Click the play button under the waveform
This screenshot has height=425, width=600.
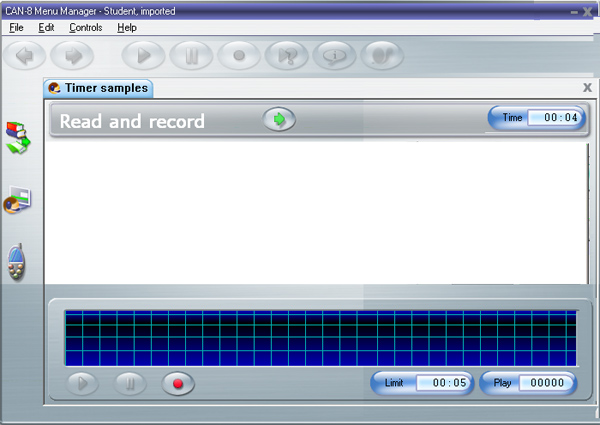point(84,383)
